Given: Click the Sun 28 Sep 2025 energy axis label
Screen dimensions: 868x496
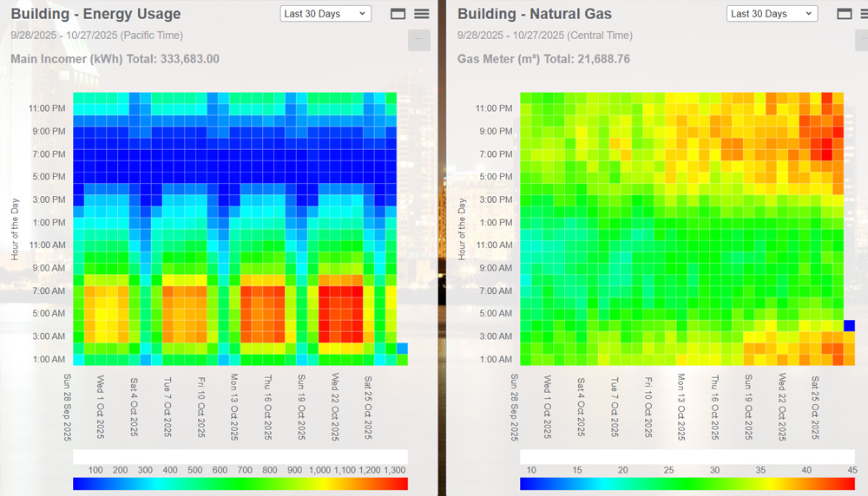Looking at the screenshot, I should click(68, 407).
